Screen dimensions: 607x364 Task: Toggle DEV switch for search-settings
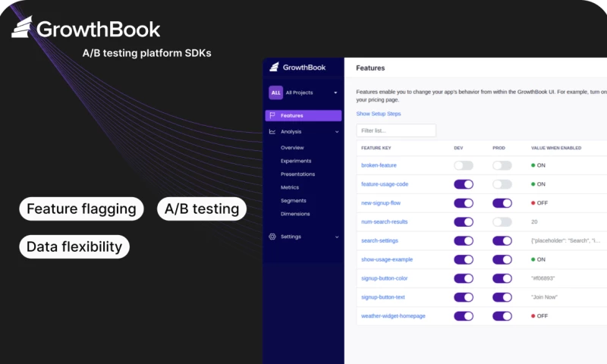(x=464, y=240)
